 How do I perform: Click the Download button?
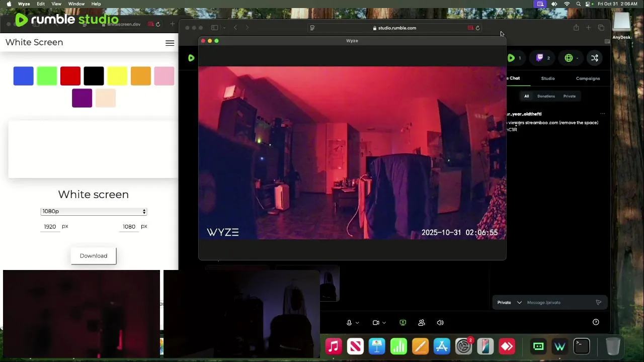[94, 256]
